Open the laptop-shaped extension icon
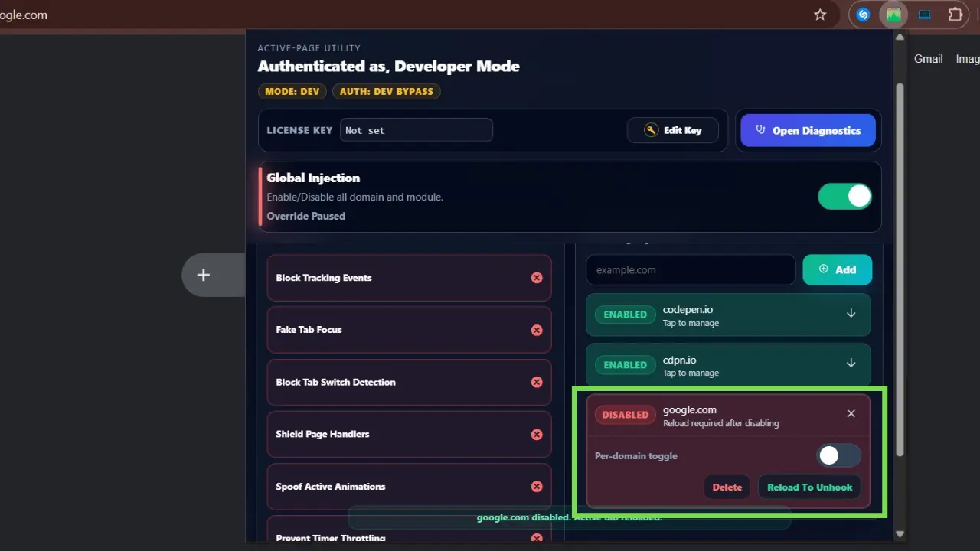980x551 pixels. (925, 15)
